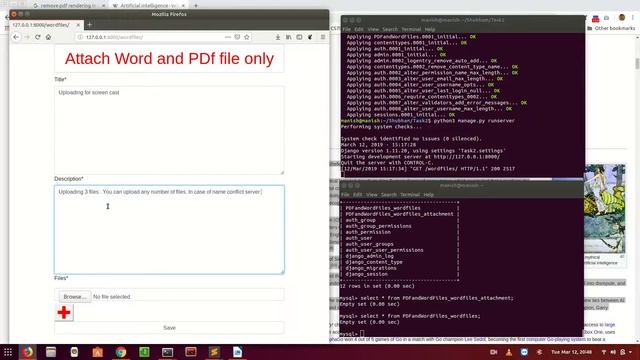Screen dimensions: 640x360
Task: Open Help menu in upper terminal
Action: [430, 29]
